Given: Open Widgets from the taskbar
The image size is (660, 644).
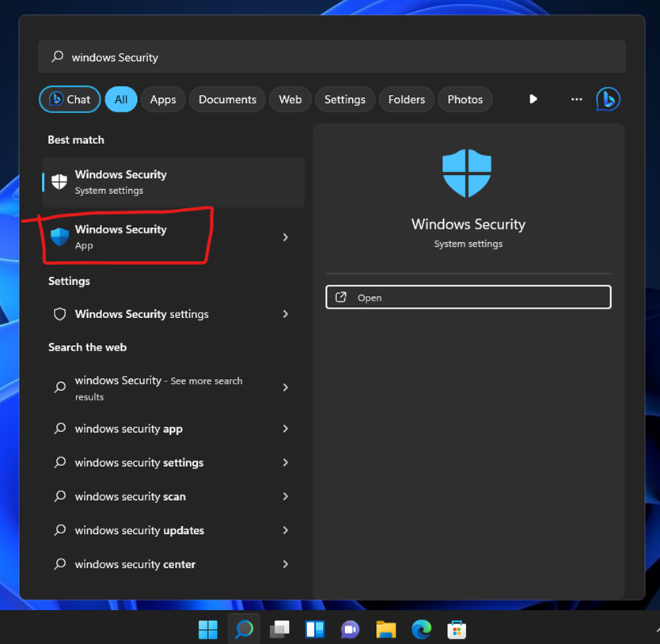Looking at the screenshot, I should (315, 630).
